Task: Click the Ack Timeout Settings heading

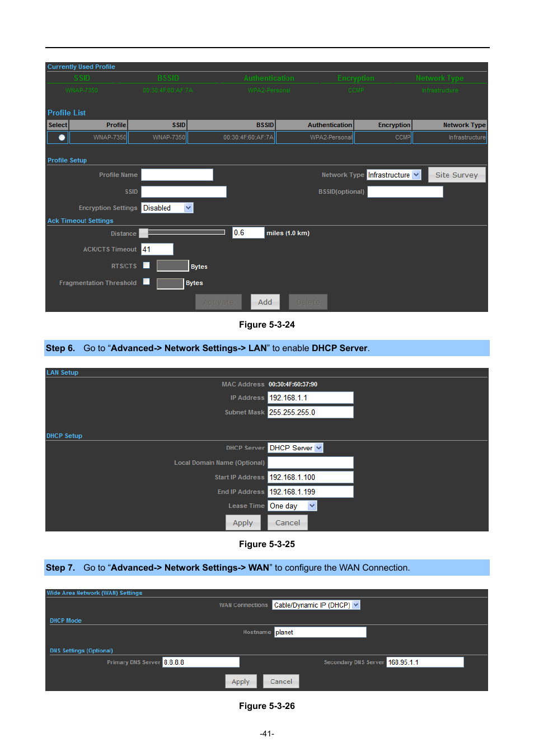Action: [80, 221]
